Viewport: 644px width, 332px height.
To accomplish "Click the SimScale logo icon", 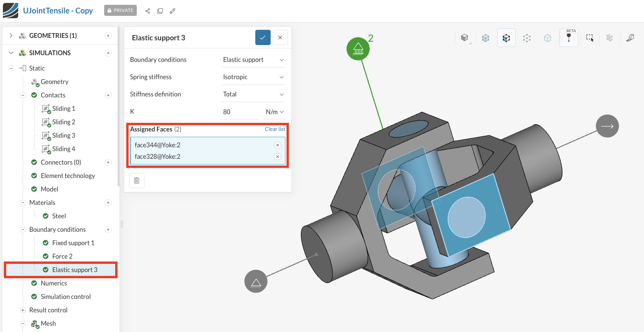I will [11, 11].
